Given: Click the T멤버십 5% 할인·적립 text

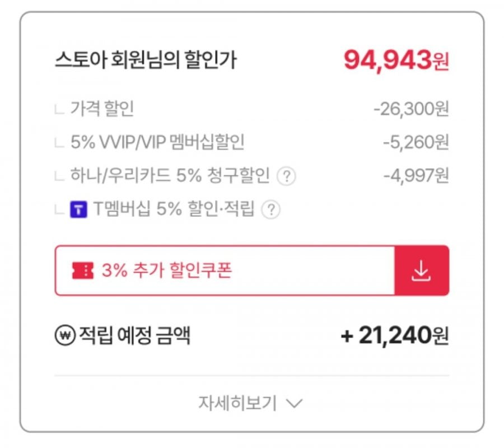Looking at the screenshot, I should [174, 210].
